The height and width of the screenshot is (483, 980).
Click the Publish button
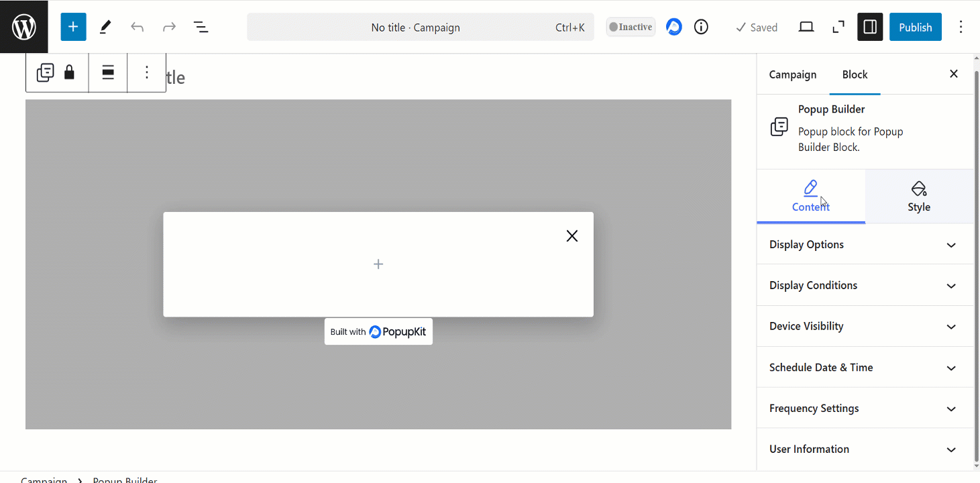[x=915, y=27]
